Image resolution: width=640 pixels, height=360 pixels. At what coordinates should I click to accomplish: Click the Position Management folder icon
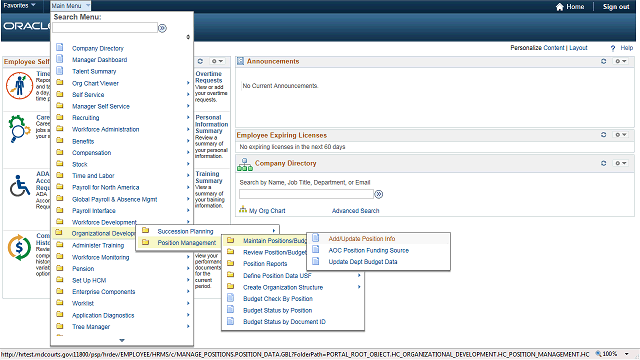click(x=145, y=242)
